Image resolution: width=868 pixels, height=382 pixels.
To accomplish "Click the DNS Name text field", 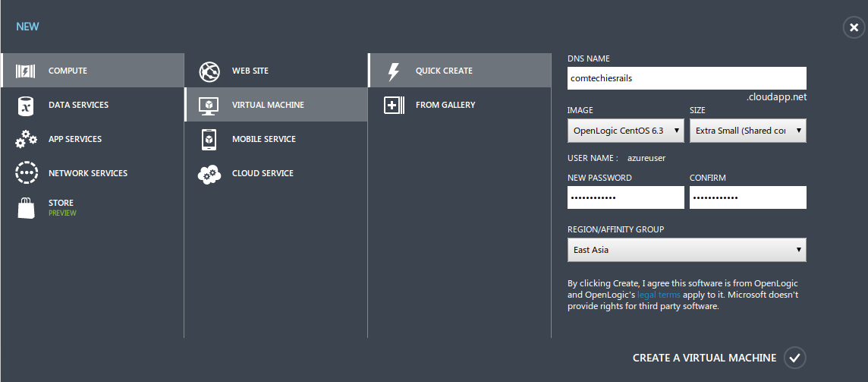I will point(687,77).
